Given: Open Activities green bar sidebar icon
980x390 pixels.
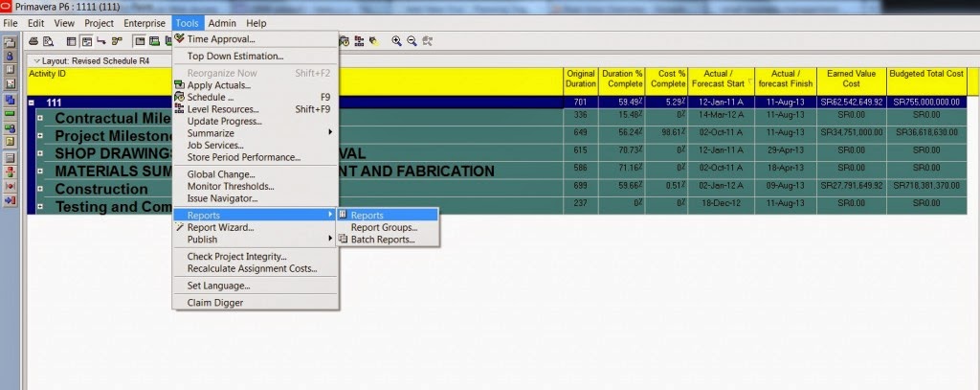Looking at the screenshot, I should 10,113.
